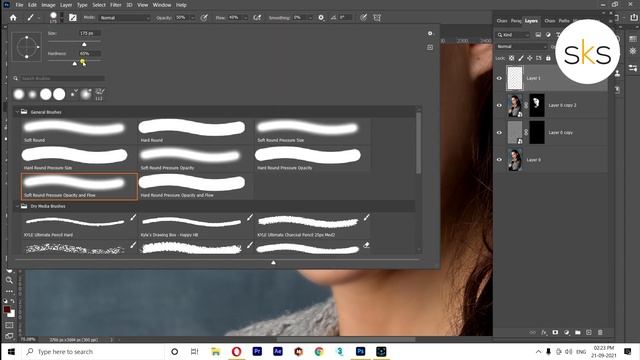
Task: Create a new layer icon
Action: click(589, 332)
